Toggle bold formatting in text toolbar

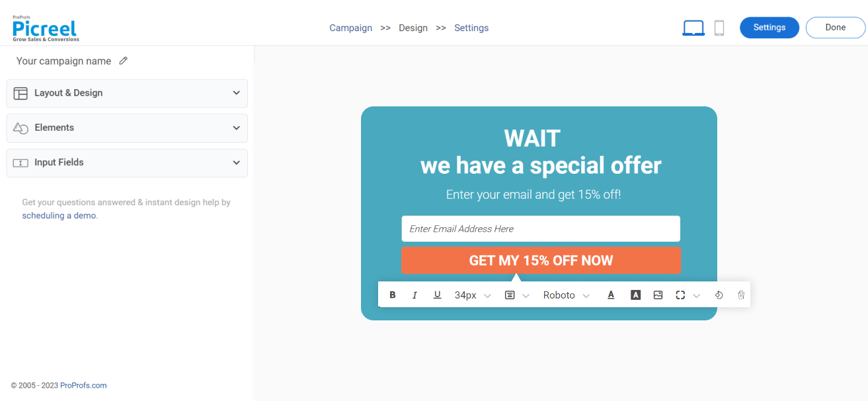(393, 295)
